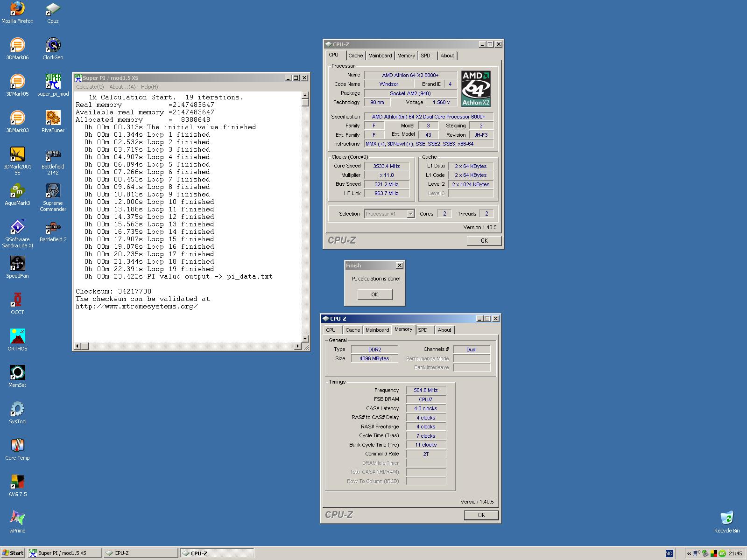
Task: Open 3DMark06 desktop icon
Action: pos(17,49)
